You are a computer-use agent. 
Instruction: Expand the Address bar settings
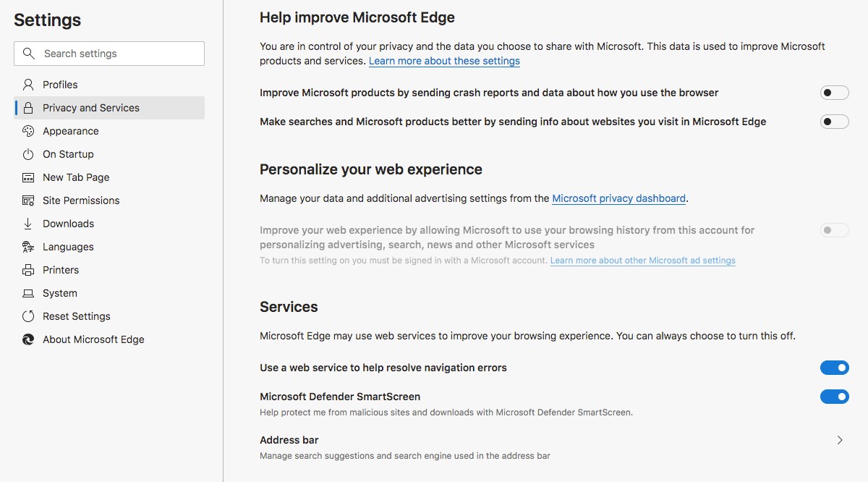coord(839,440)
